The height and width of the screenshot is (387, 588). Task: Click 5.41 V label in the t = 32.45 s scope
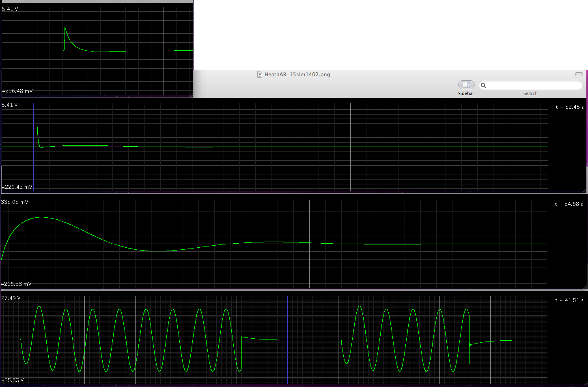[x=10, y=105]
